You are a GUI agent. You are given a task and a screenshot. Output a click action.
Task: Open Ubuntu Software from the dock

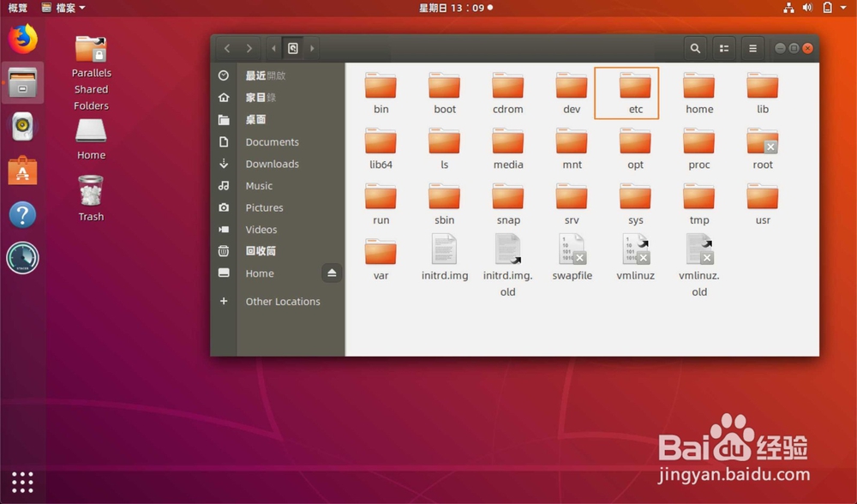22,171
